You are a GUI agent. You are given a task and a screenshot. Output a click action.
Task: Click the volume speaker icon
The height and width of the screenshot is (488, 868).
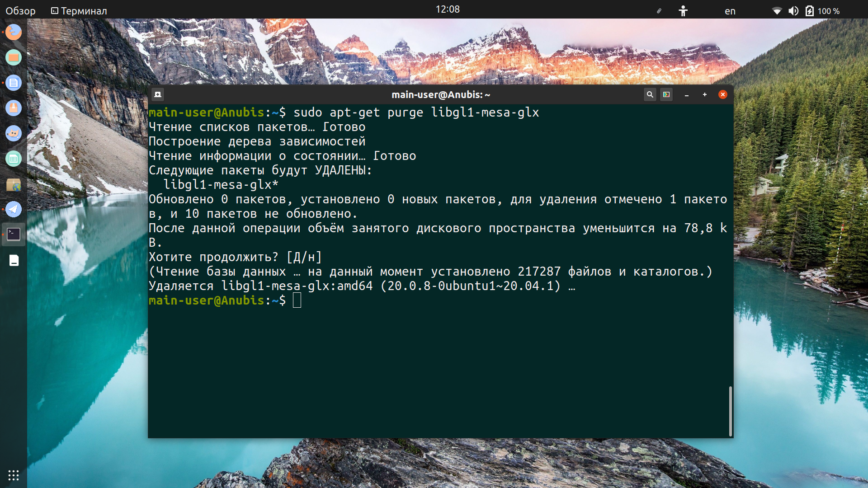(793, 11)
